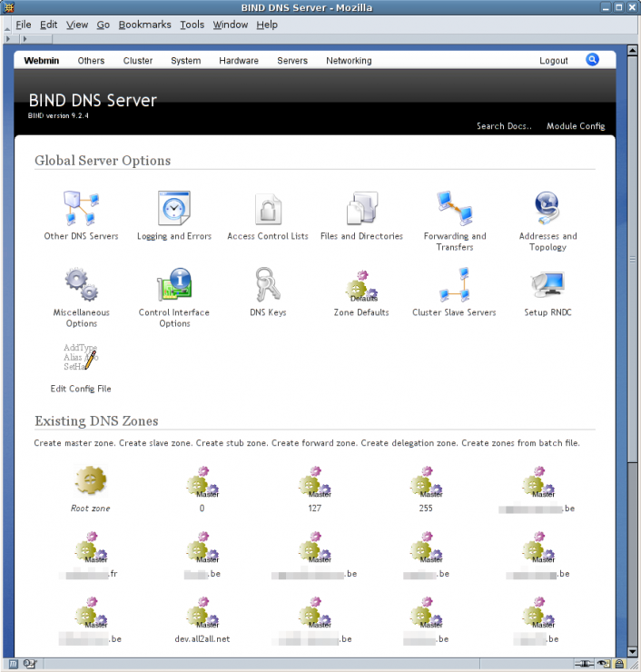Open Addresses and Topology icon

pos(547,209)
